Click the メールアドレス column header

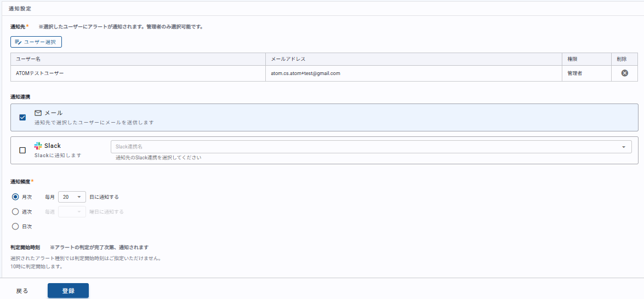(x=288, y=59)
